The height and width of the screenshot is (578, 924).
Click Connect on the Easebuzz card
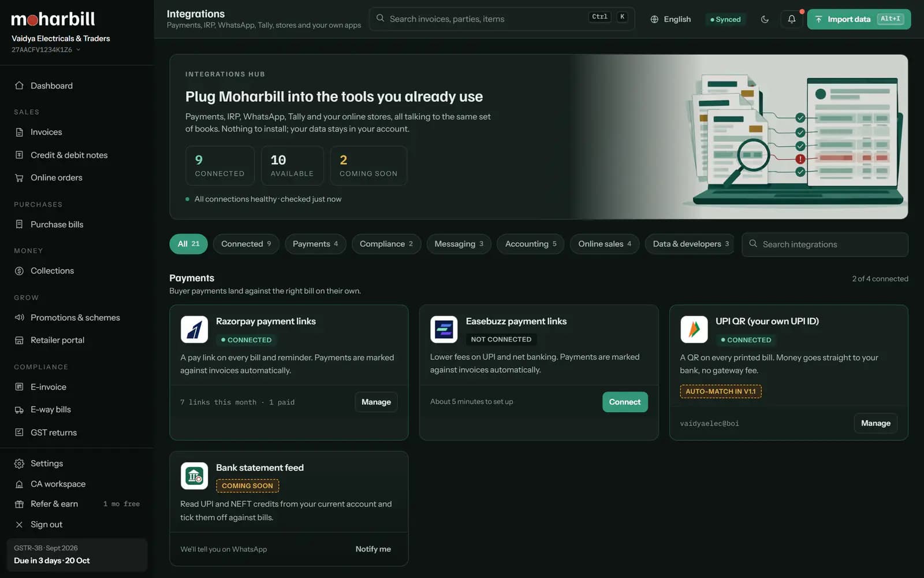625,402
